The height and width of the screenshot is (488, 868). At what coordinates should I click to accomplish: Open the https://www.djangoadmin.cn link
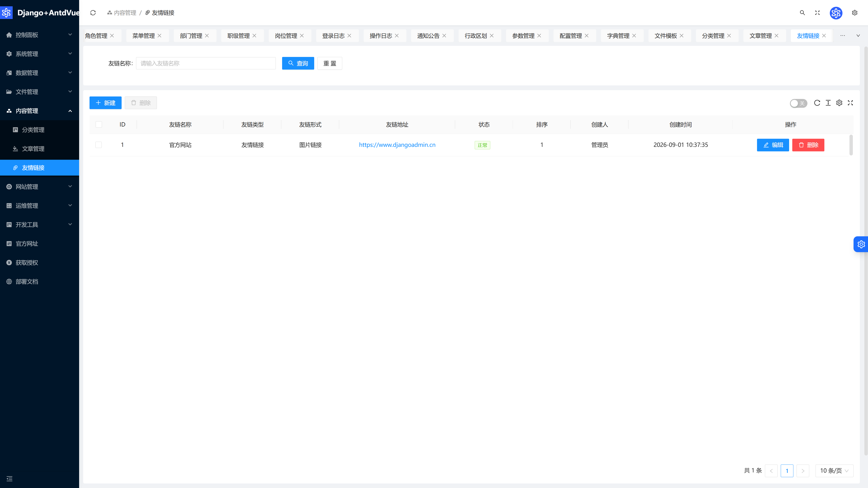click(397, 145)
